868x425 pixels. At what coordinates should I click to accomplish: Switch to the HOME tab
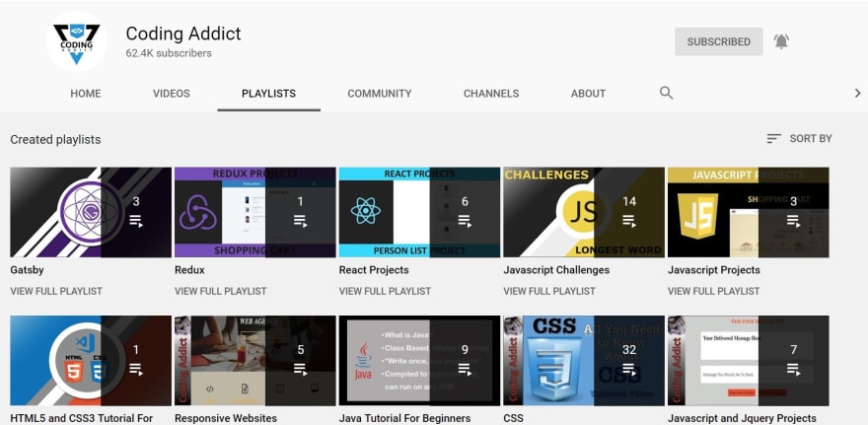[86, 94]
